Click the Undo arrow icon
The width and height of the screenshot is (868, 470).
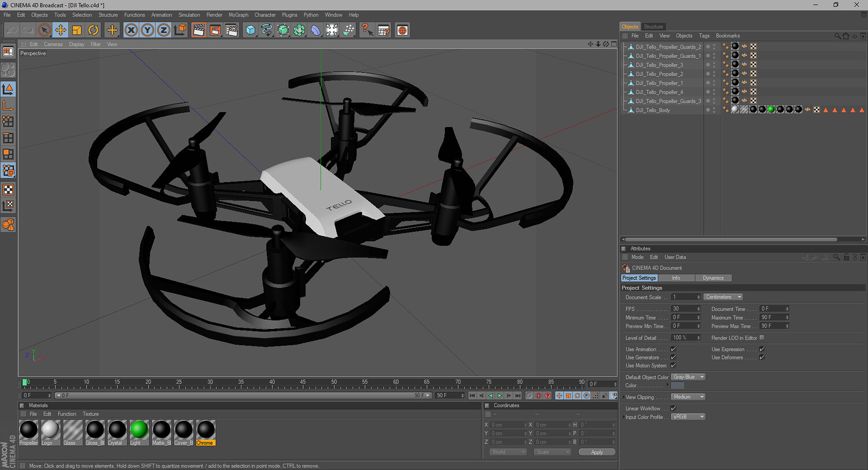(x=12, y=30)
